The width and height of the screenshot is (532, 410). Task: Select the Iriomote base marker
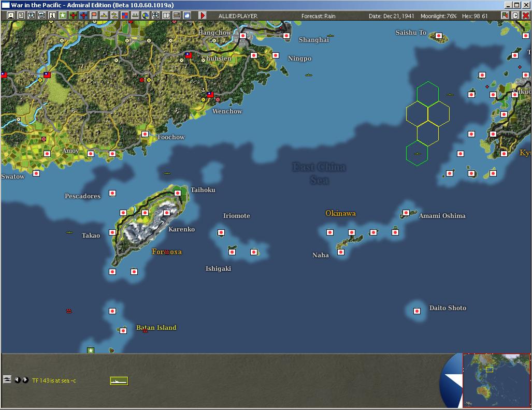pos(221,232)
